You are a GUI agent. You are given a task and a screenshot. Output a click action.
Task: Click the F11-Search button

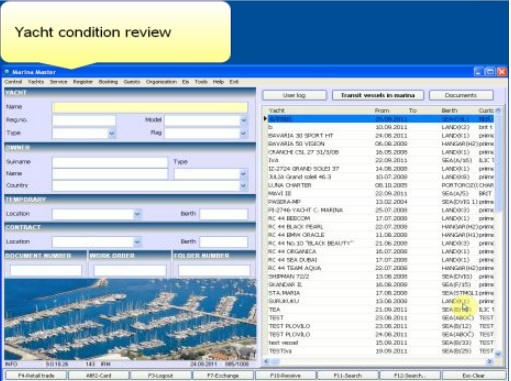click(347, 375)
